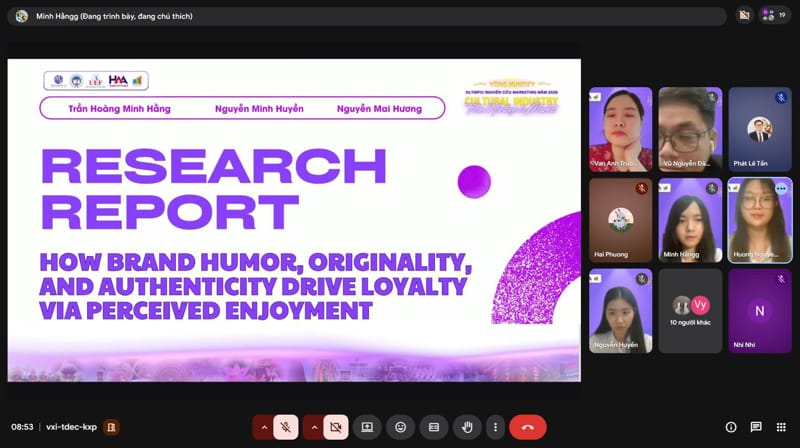Click the raise hand icon
Viewport: 800px width, 448px height.
click(466, 427)
